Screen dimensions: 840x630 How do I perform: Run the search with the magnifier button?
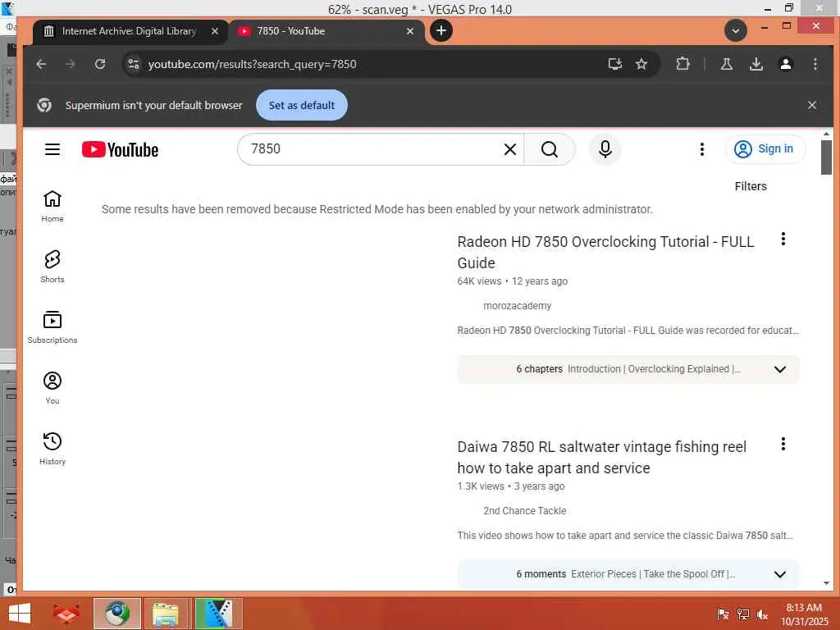coord(549,149)
